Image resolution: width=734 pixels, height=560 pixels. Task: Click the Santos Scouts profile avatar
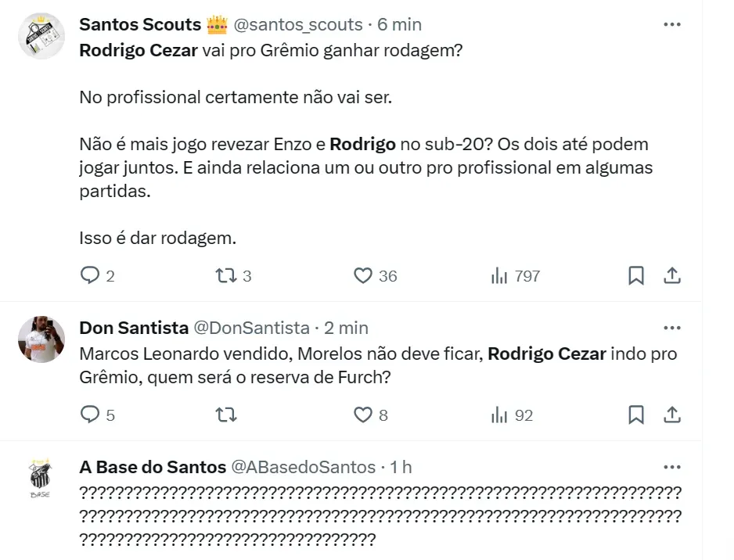41,36
